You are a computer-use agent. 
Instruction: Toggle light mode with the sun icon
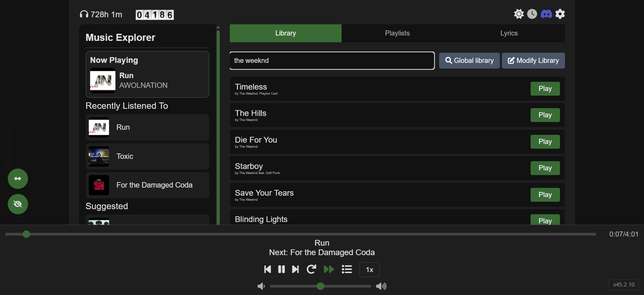click(519, 14)
